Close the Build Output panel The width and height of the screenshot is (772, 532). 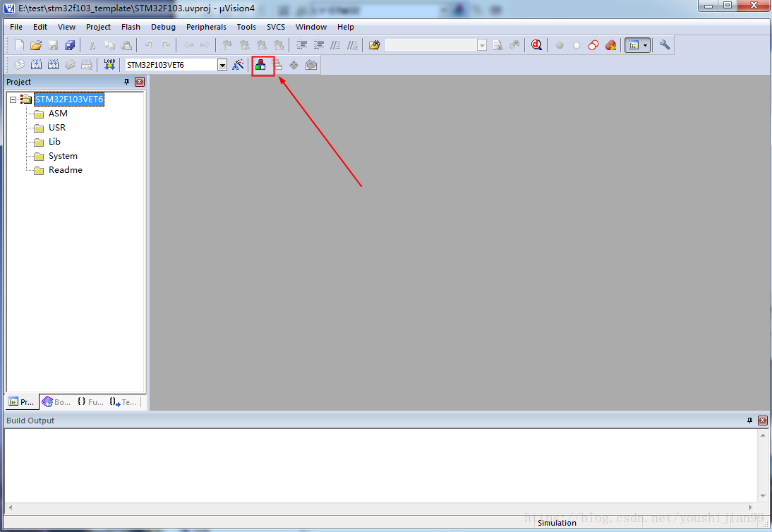(x=763, y=421)
